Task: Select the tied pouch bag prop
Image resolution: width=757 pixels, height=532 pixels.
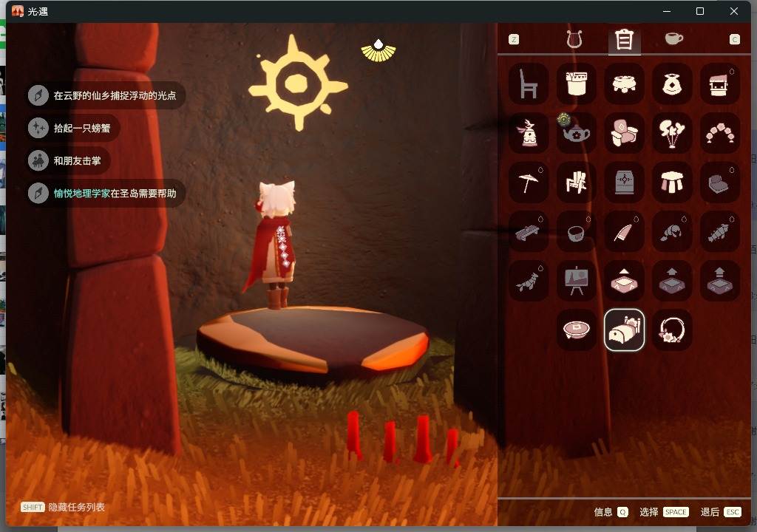Action: click(x=672, y=83)
